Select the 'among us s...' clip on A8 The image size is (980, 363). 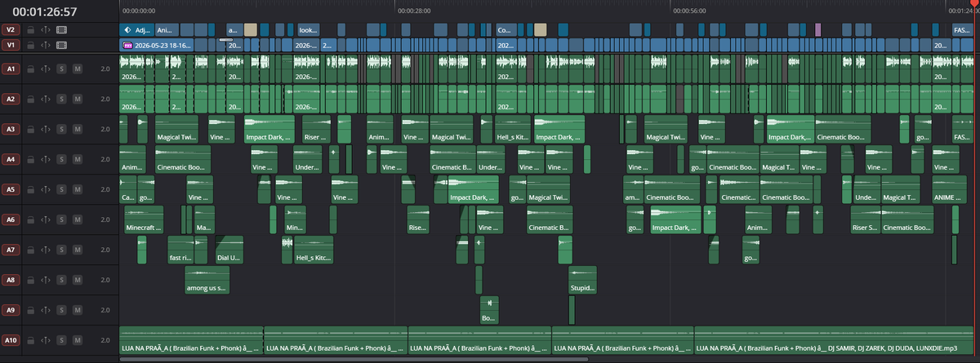click(207, 280)
